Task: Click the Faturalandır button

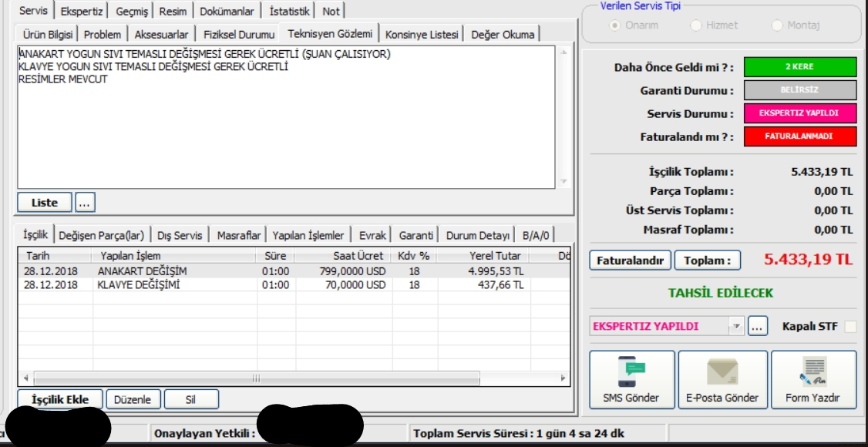Action: pyautogui.click(x=631, y=260)
